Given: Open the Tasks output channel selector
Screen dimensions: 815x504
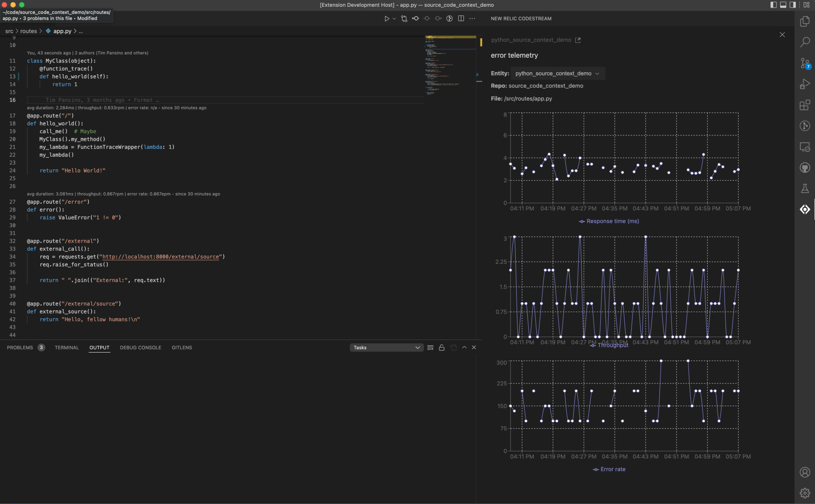Looking at the screenshot, I should coord(386,347).
